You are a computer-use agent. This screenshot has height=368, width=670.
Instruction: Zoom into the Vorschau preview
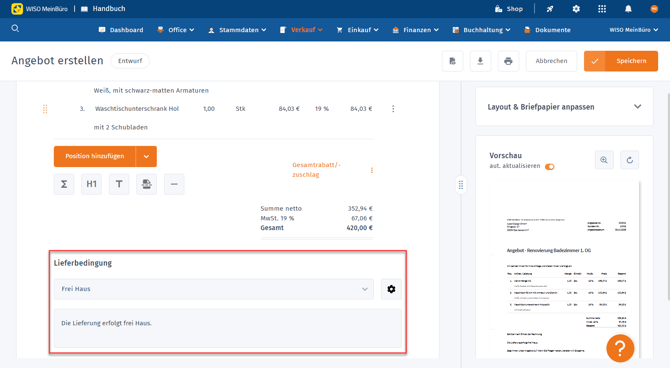click(x=604, y=160)
